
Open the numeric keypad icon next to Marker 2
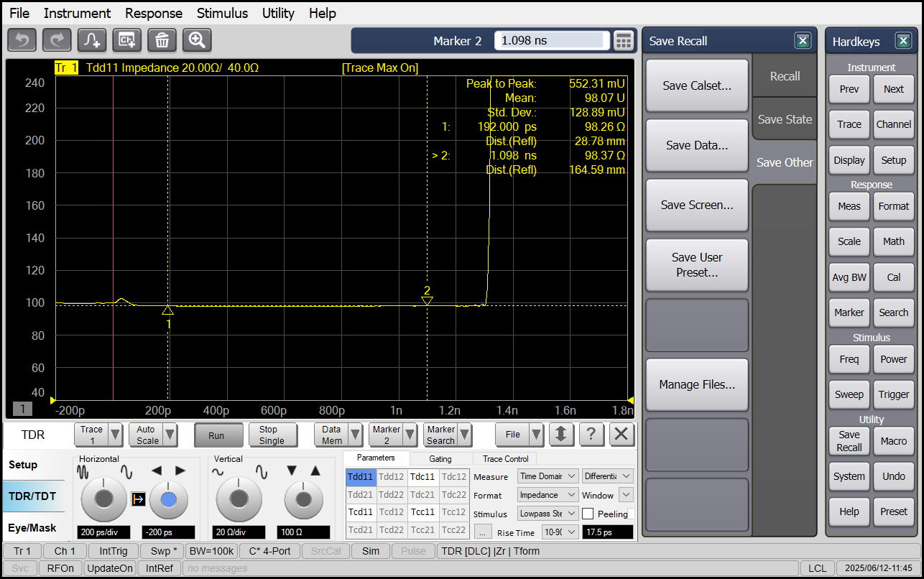tap(623, 41)
